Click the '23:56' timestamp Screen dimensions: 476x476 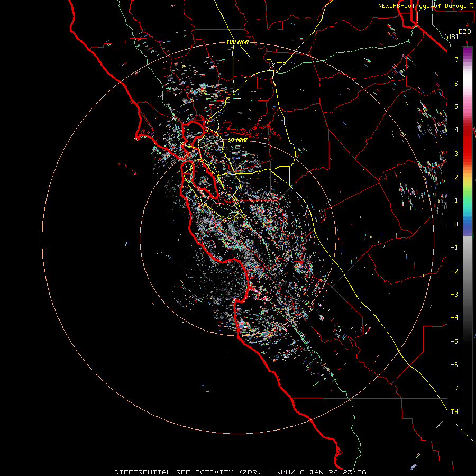point(354,472)
